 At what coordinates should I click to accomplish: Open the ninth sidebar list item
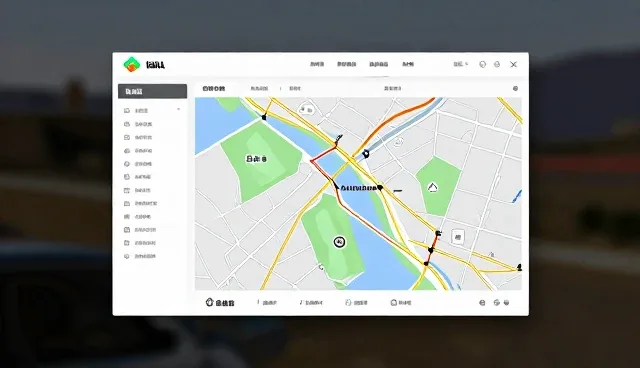point(138,216)
